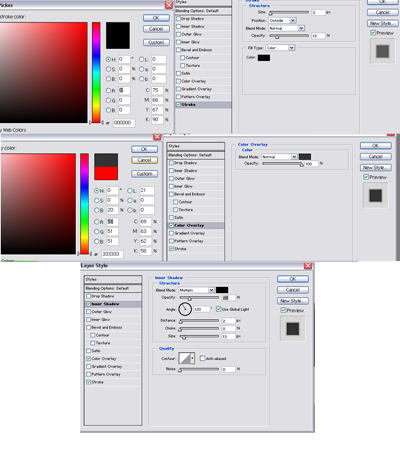Enable the Anti-aliased checkbox

[202, 358]
